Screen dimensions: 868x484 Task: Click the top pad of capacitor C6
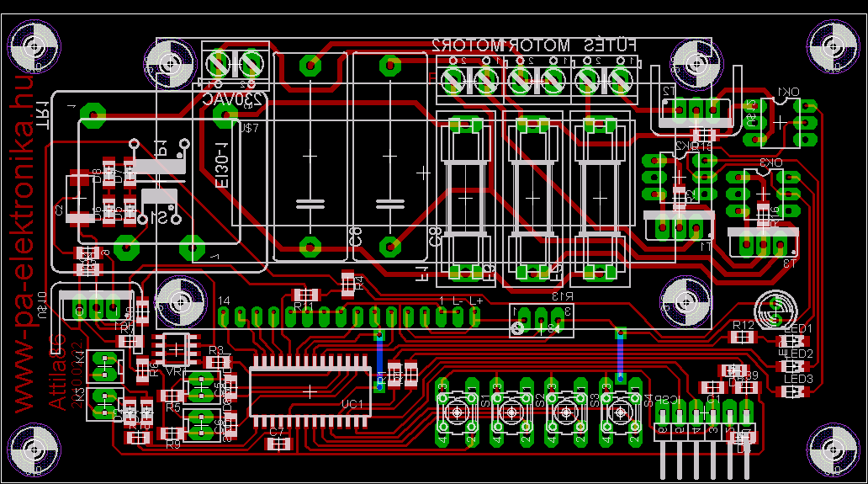310,66
